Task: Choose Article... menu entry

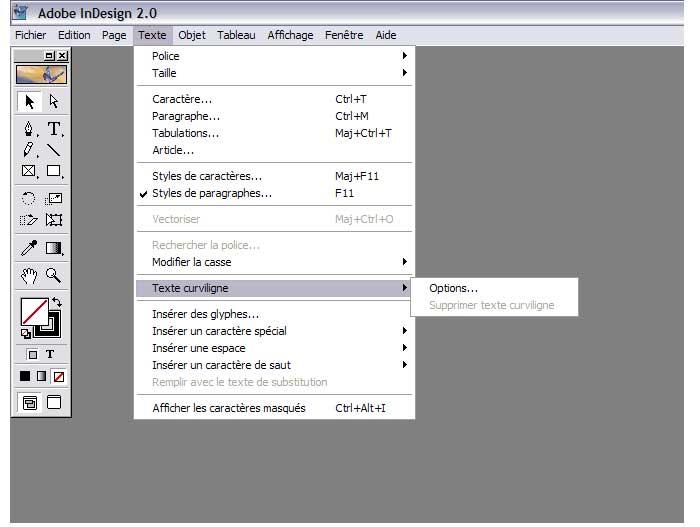Action: [274, 150]
